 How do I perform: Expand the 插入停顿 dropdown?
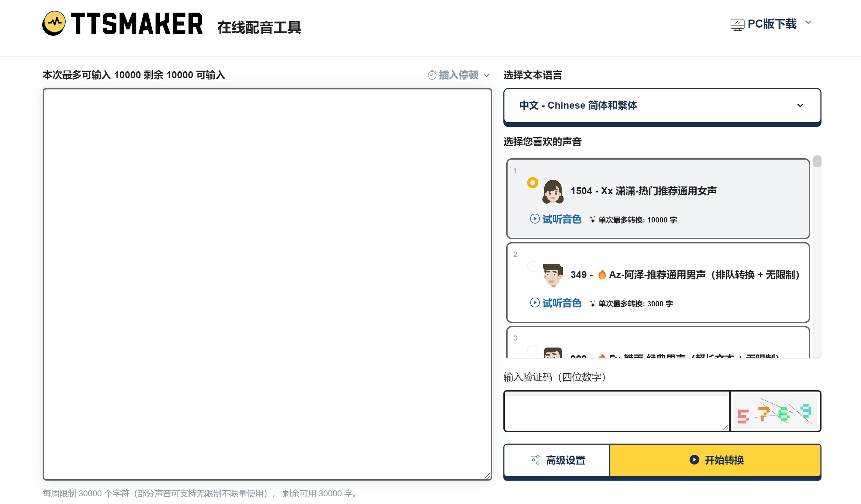487,75
